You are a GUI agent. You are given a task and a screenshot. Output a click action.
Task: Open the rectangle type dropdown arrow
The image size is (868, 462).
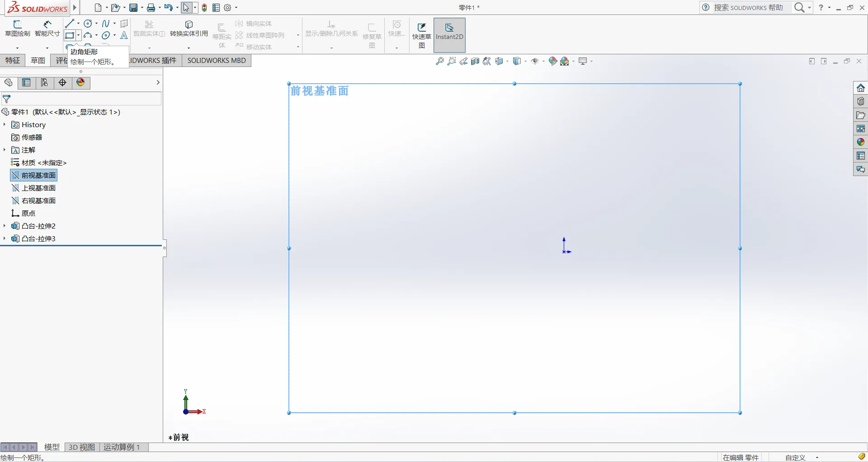tap(79, 35)
